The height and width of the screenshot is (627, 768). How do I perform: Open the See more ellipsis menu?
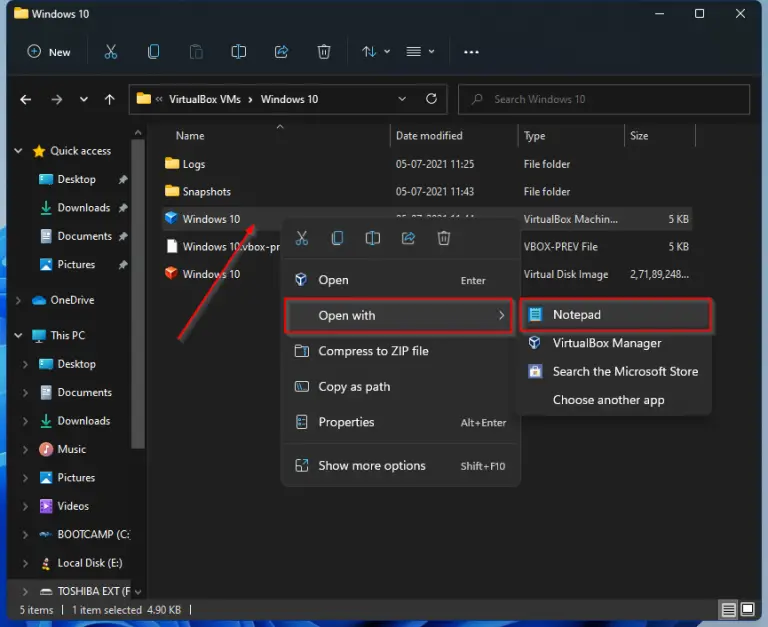click(471, 52)
